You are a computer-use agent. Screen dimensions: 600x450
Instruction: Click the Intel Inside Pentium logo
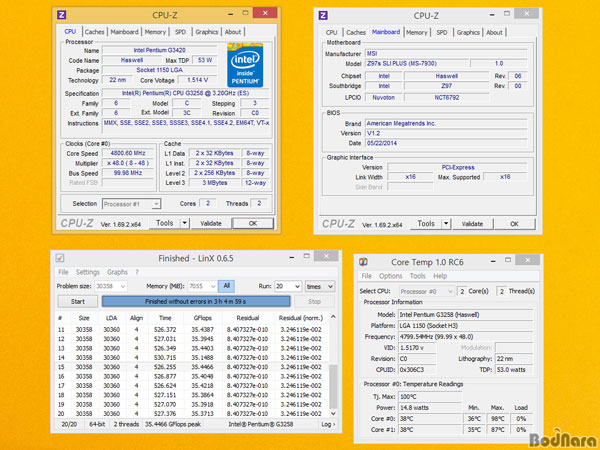(245, 65)
